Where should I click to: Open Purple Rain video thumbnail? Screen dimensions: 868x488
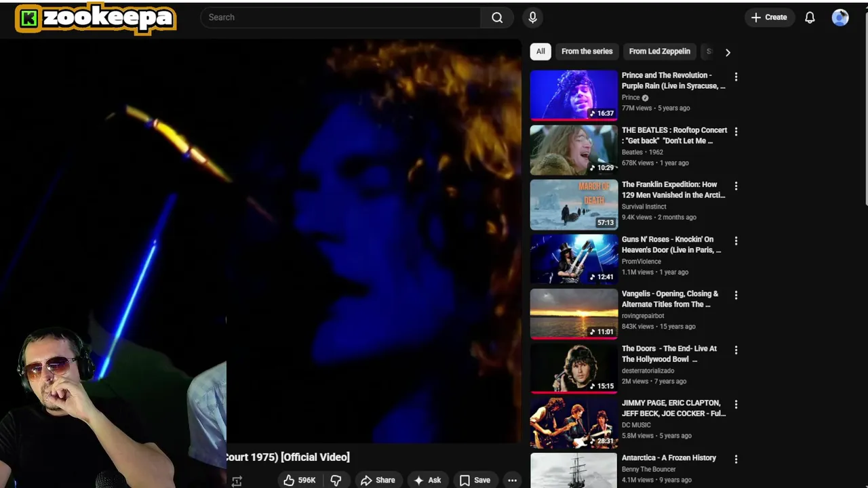(x=574, y=95)
